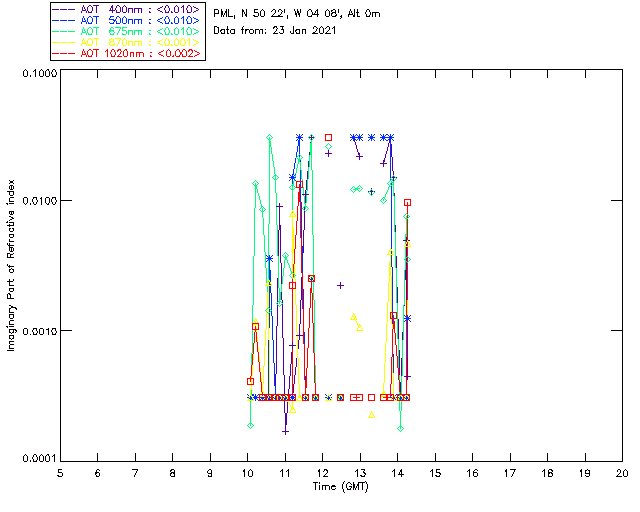Click the 0.1000 y-axis label
Image resolution: width=640 pixels, height=512 pixels.
click(39, 73)
